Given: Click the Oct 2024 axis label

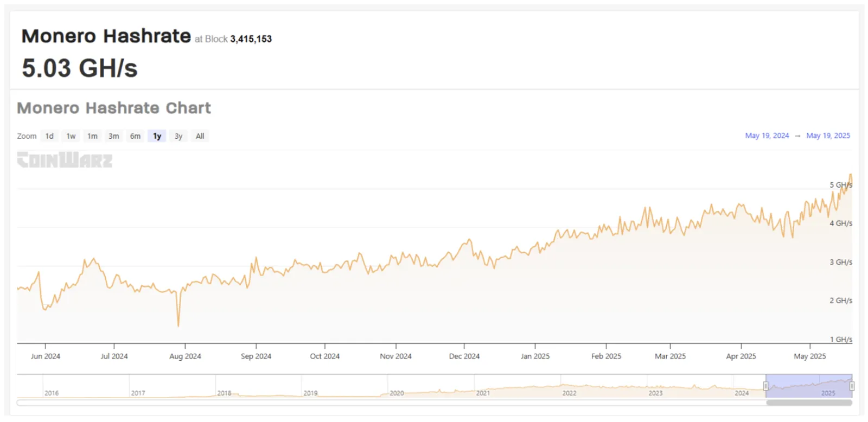Looking at the screenshot, I should click(324, 356).
